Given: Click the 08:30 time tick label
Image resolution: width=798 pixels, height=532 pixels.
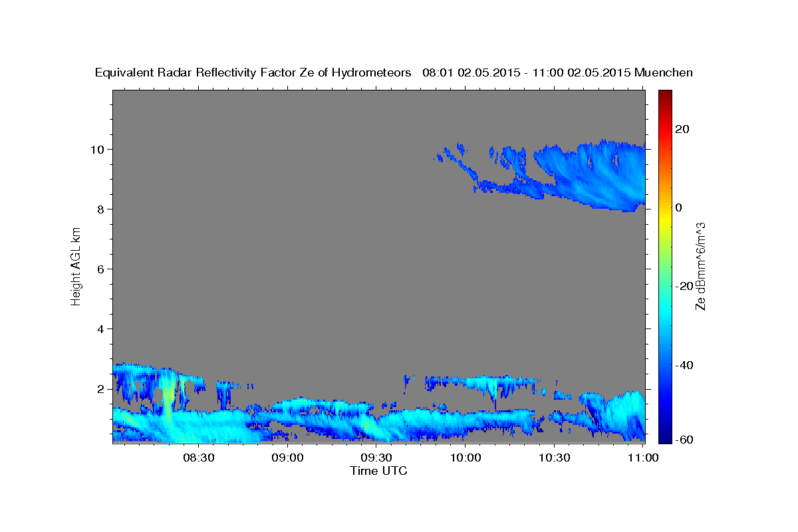Looking at the screenshot, I should coord(199,458).
